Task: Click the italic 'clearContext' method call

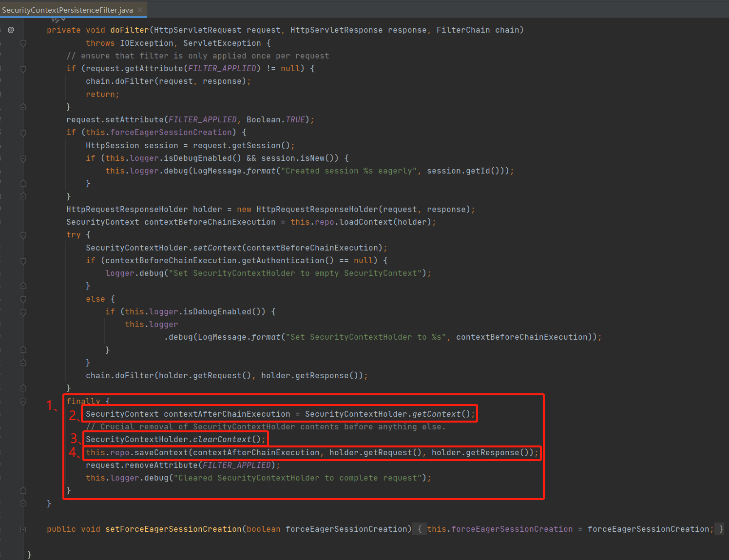Action: 222,440
